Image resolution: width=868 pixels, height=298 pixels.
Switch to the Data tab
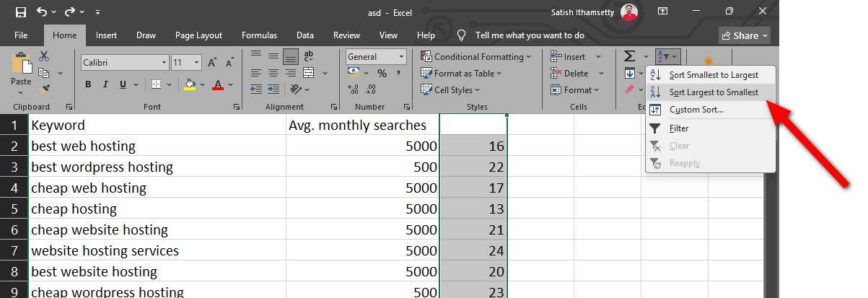coord(304,35)
